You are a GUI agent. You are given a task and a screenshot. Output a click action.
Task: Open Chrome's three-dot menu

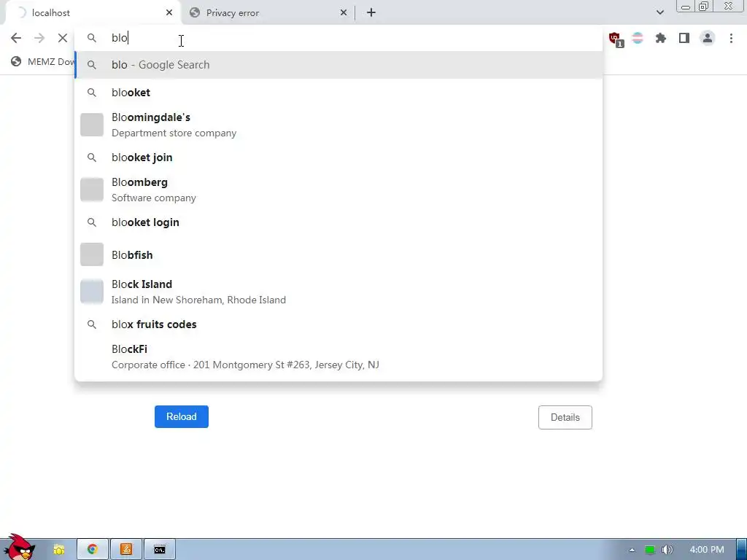click(x=731, y=38)
